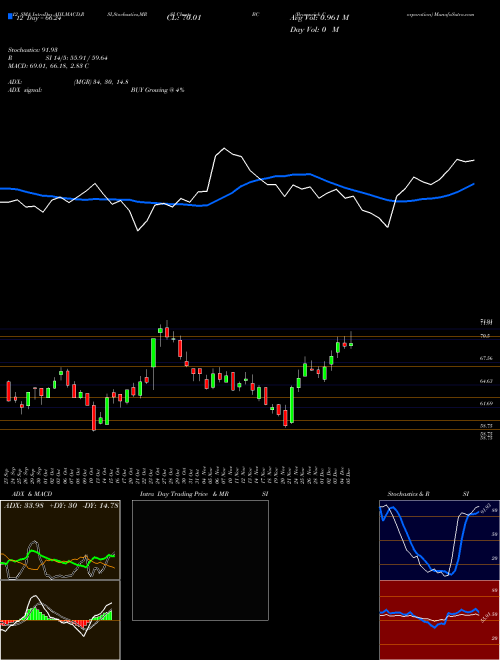The width and height of the screenshot is (500, 660).
Task: Click the white price line peak in the upper chart
Action: point(224,149)
